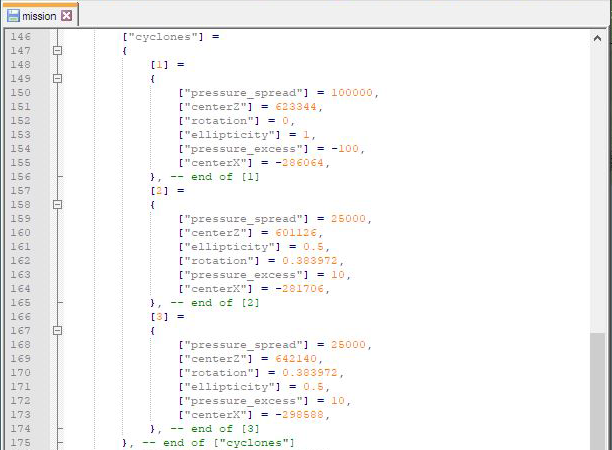Click line number 150 in margin

click(20, 92)
